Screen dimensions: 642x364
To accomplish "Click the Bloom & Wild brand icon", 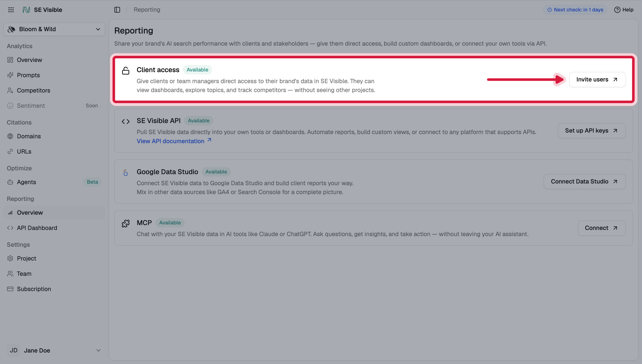I will coord(11,29).
